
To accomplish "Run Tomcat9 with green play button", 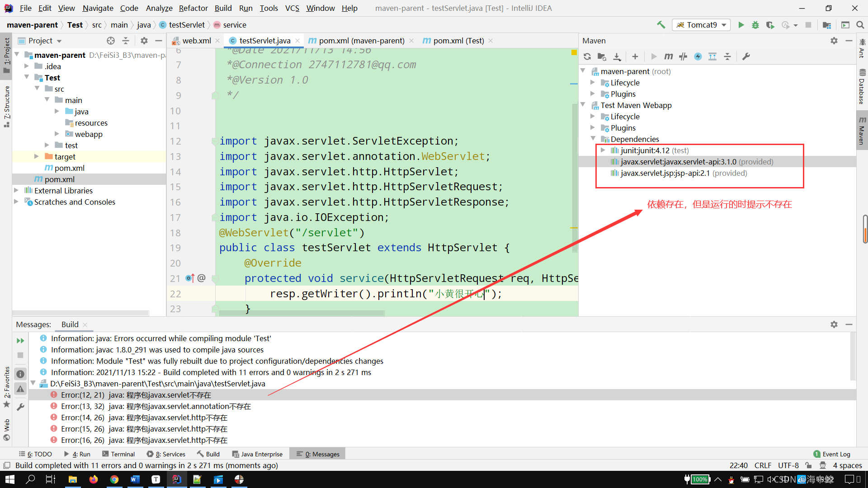I will click(x=741, y=25).
